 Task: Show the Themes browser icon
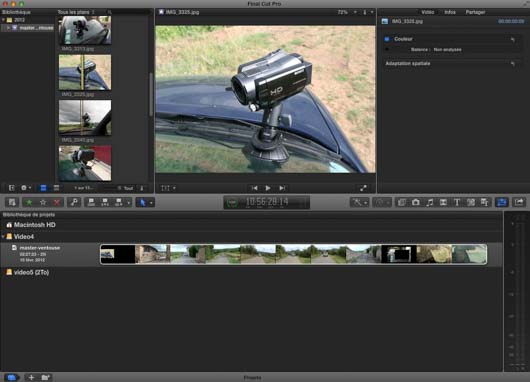tap(484, 202)
